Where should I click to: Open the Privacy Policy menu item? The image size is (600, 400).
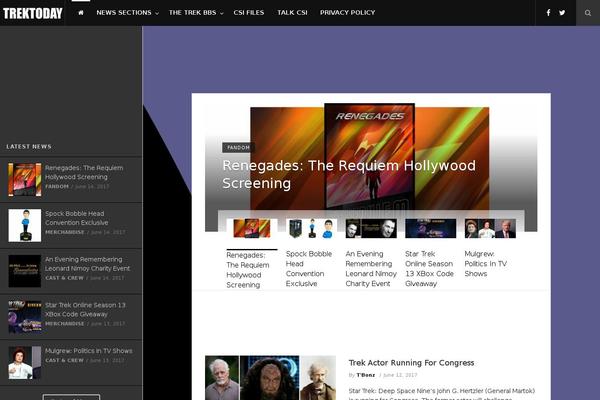coord(347,13)
